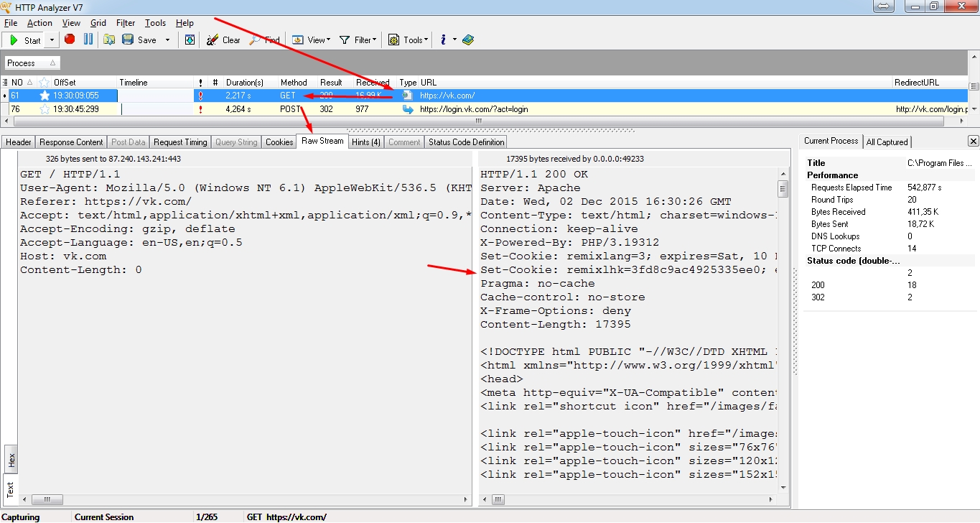This screenshot has height=523, width=980.
Task: Sort by the Duration(s) column header
Action: click(250, 83)
